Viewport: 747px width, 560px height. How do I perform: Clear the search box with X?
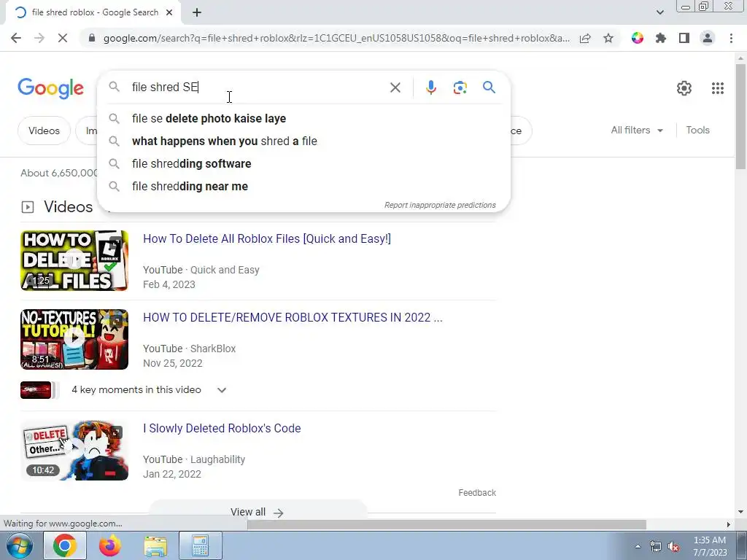coord(395,87)
